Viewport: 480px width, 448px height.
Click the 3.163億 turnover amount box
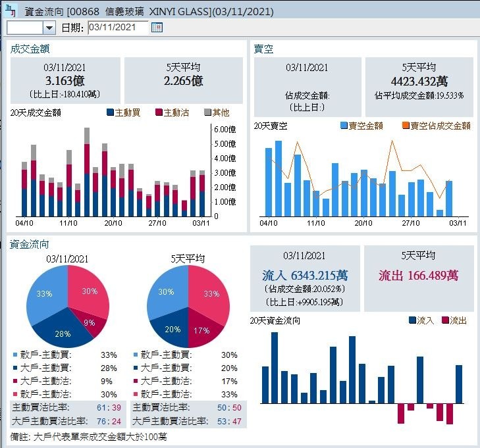65,80
